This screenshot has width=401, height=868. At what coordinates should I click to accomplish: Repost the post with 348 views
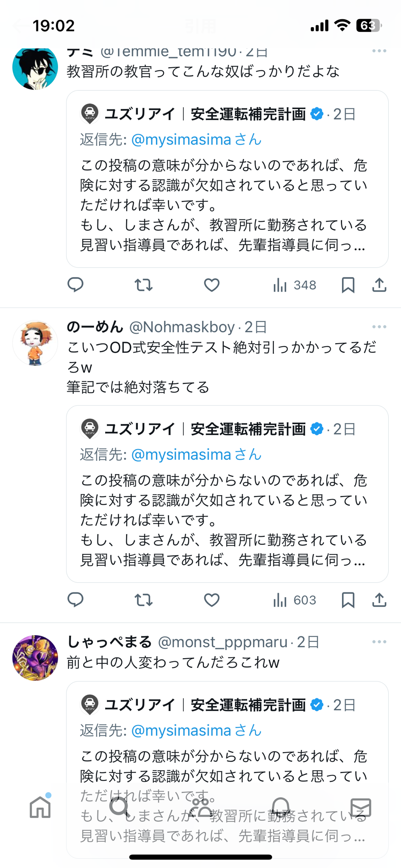(144, 285)
